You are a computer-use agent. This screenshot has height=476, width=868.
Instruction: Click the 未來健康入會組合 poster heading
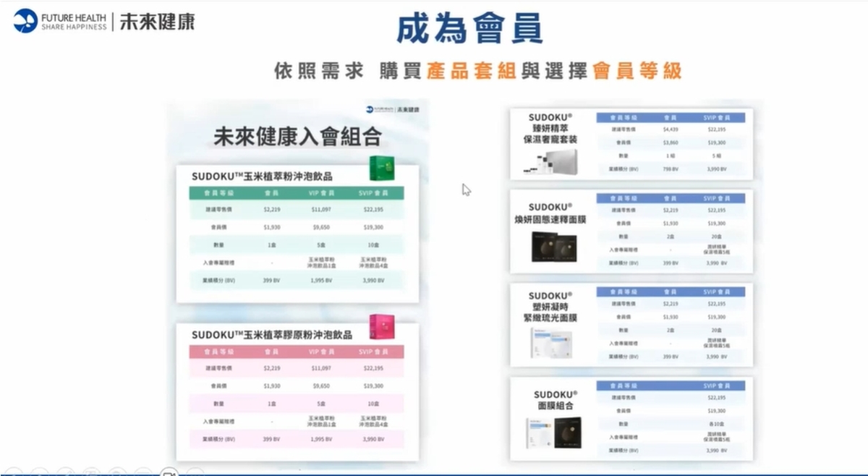297,137
